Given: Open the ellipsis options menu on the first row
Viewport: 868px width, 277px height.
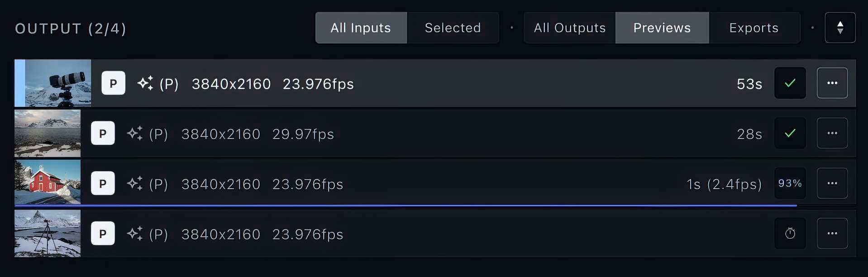Looking at the screenshot, I should (833, 83).
